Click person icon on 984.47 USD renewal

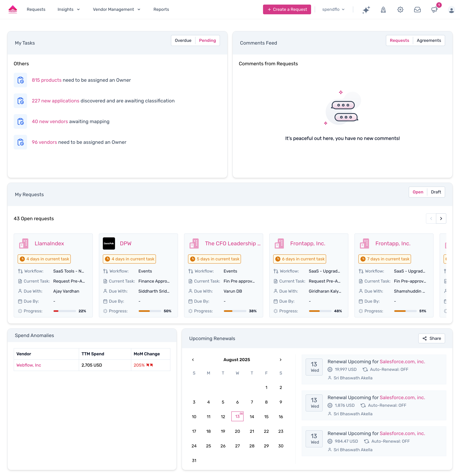coord(330,450)
